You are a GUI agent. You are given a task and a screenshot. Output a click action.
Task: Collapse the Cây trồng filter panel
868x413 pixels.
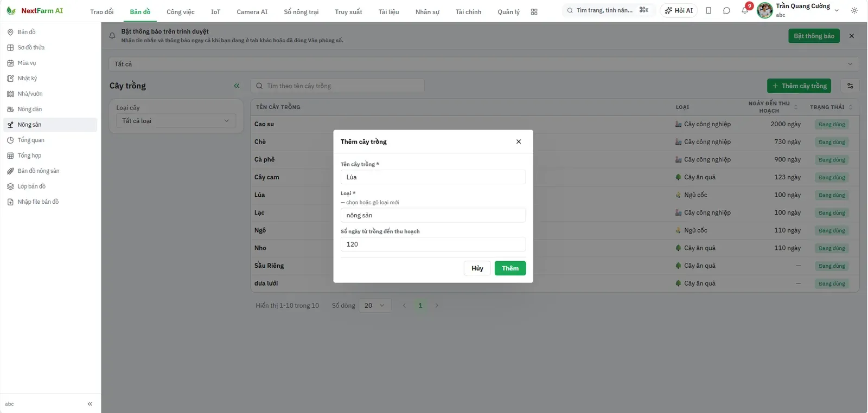click(237, 86)
